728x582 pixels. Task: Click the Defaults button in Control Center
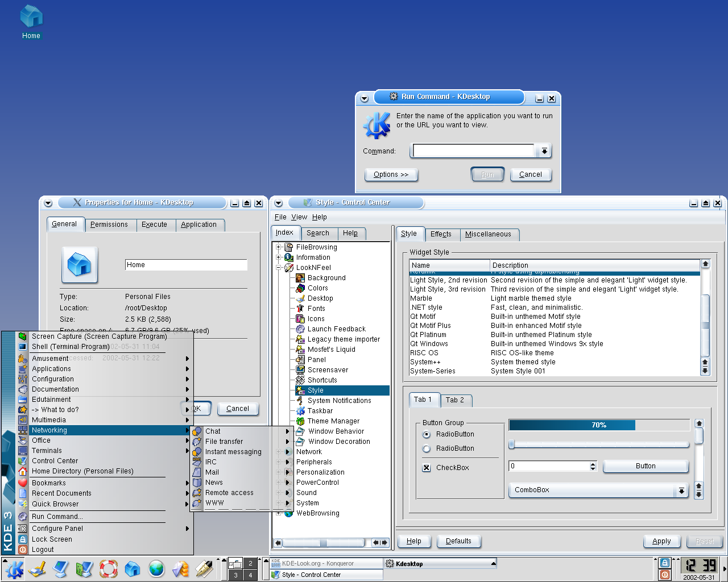tap(458, 541)
